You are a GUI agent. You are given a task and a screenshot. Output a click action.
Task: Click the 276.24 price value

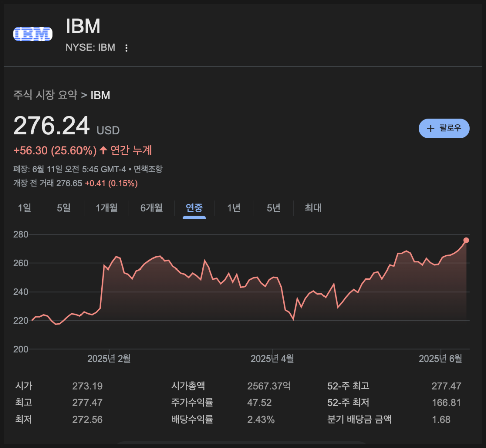(51, 126)
